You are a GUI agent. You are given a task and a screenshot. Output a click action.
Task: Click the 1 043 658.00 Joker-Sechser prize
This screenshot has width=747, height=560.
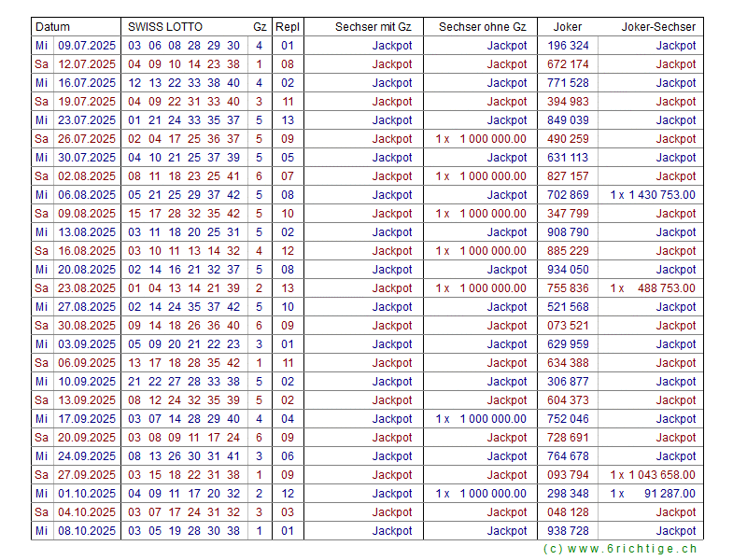point(653,475)
